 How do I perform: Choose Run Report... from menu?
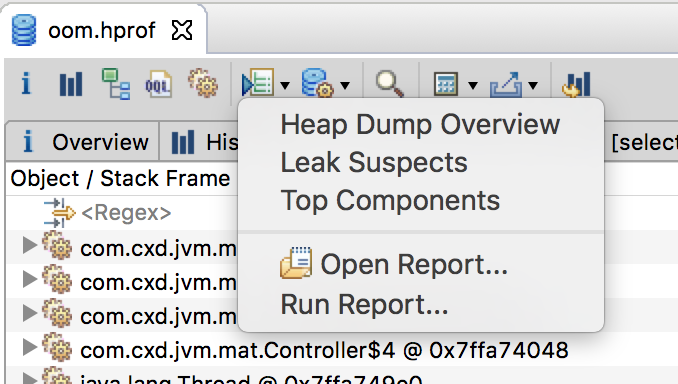click(420, 304)
